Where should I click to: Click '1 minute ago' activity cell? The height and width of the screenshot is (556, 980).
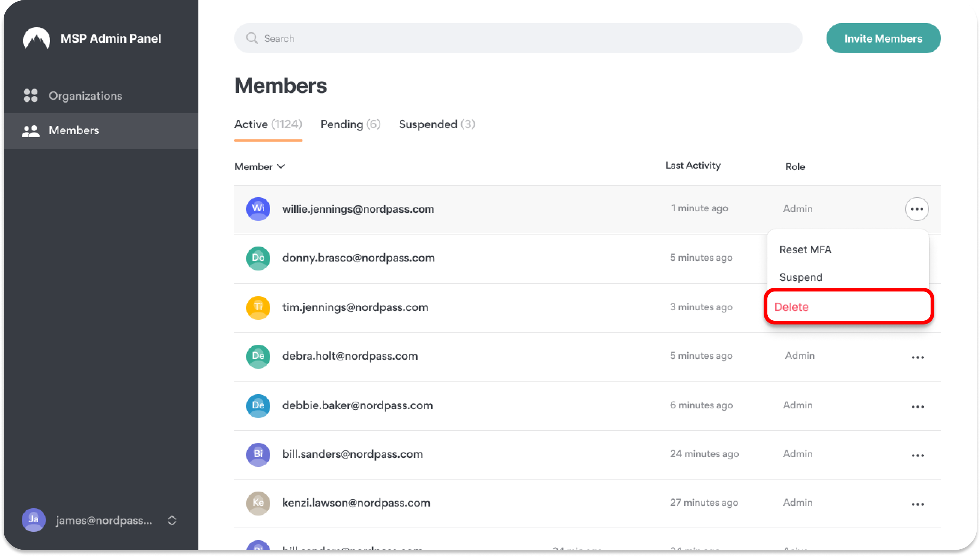(x=699, y=208)
